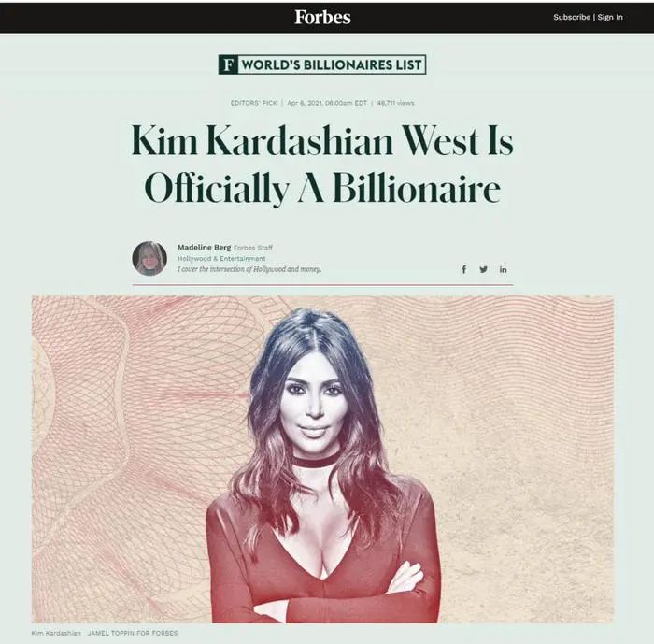Click Sign In in the header

pyautogui.click(x=610, y=17)
